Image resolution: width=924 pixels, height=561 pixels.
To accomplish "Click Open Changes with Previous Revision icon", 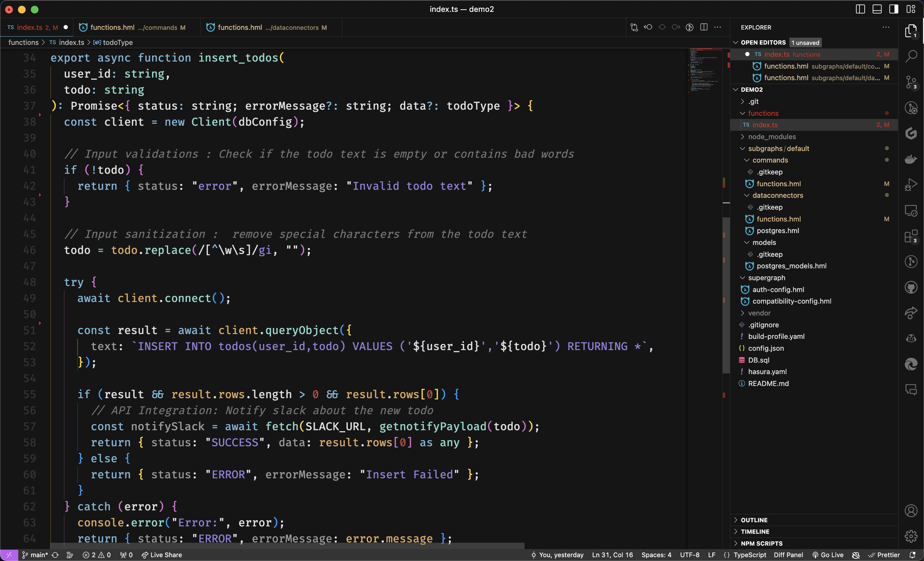I will [x=648, y=27].
